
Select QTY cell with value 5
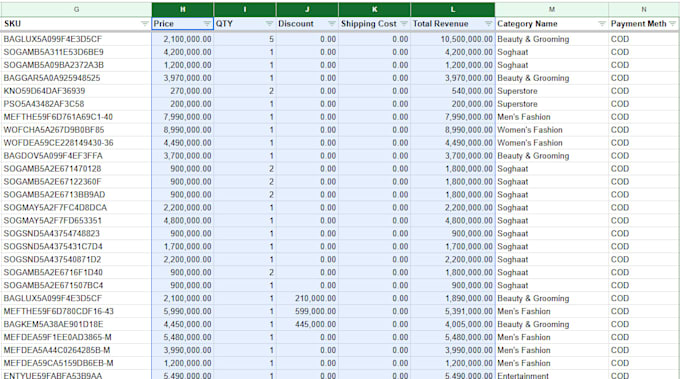[x=245, y=39]
